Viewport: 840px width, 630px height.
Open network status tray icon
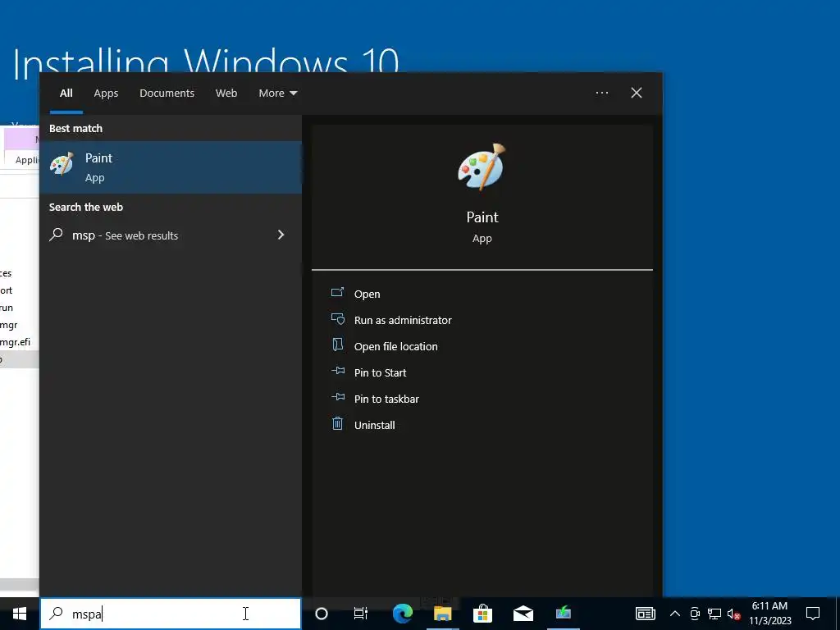pos(714,614)
